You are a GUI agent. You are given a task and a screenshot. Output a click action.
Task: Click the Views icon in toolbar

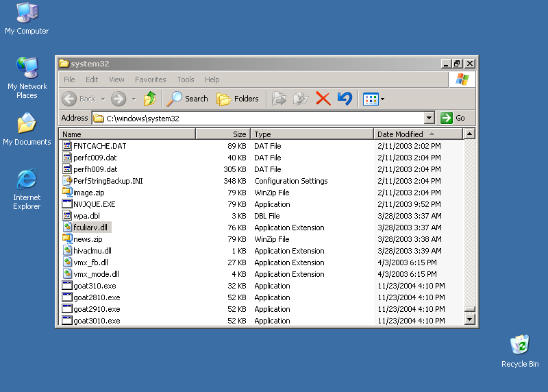pos(371,99)
